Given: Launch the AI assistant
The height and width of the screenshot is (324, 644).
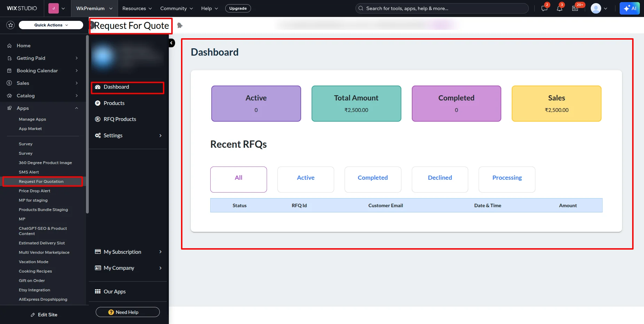Looking at the screenshot, I should [630, 8].
